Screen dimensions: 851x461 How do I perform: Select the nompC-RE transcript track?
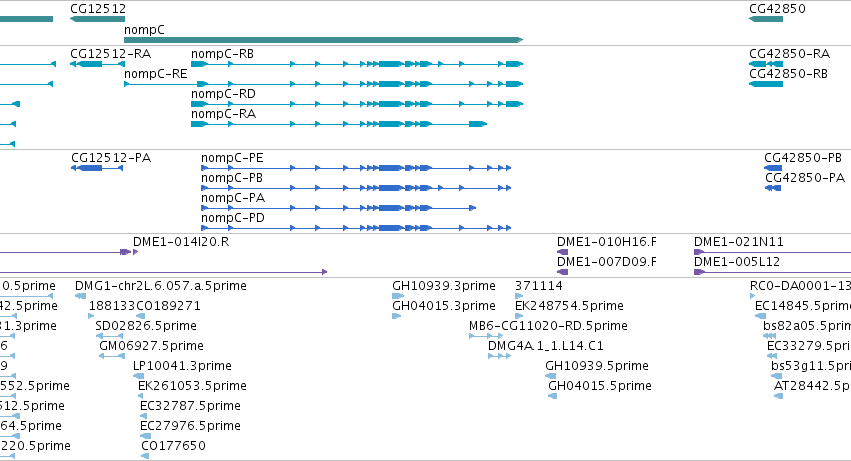(x=323, y=84)
